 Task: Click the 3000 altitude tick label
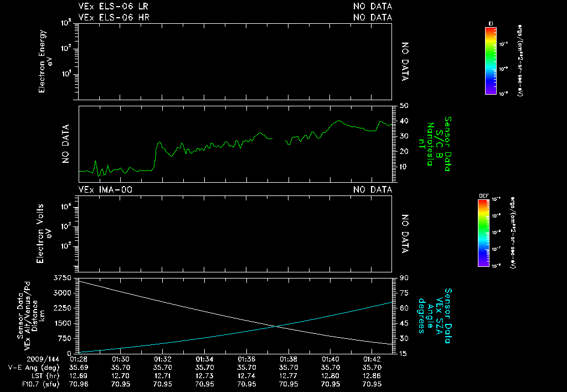(63, 293)
